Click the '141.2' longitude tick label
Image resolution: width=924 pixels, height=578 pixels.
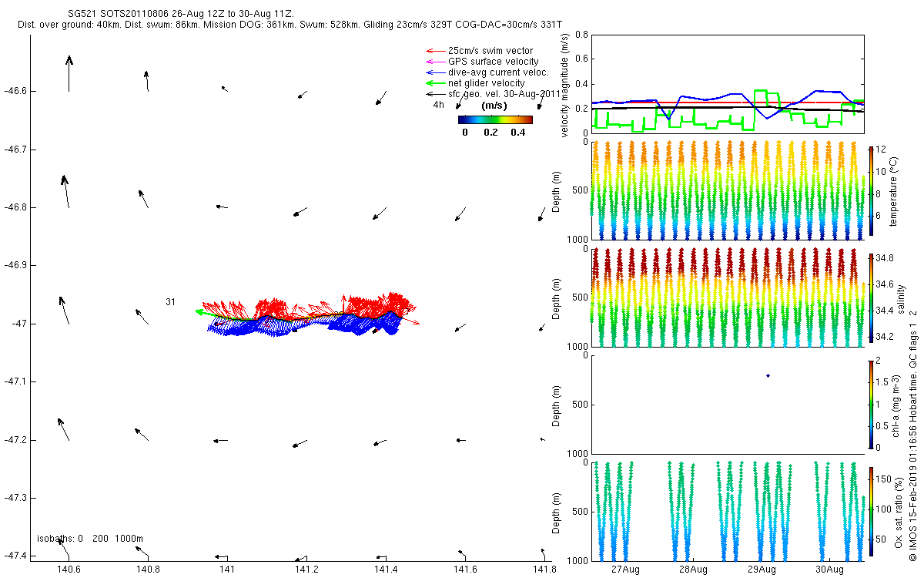click(306, 570)
